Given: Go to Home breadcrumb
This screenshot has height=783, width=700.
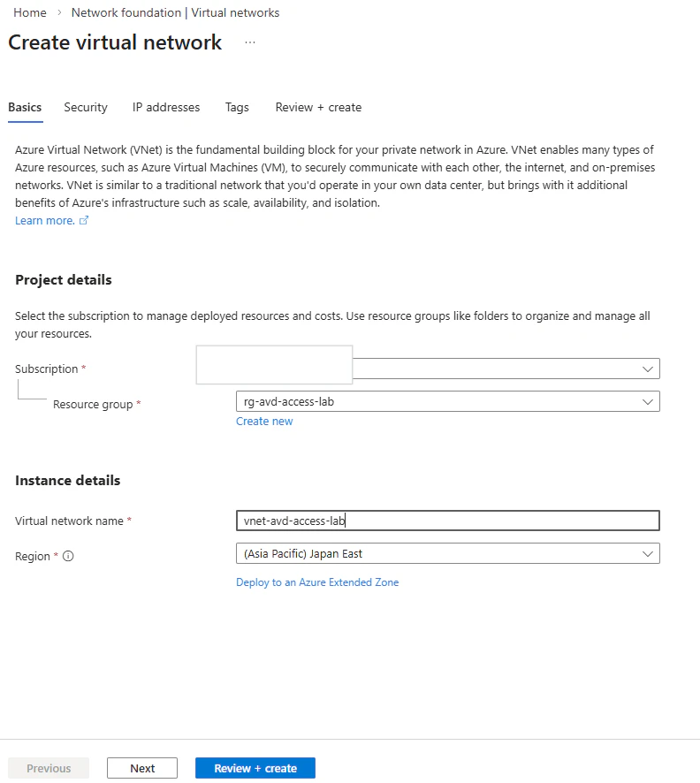Looking at the screenshot, I should click(x=30, y=12).
